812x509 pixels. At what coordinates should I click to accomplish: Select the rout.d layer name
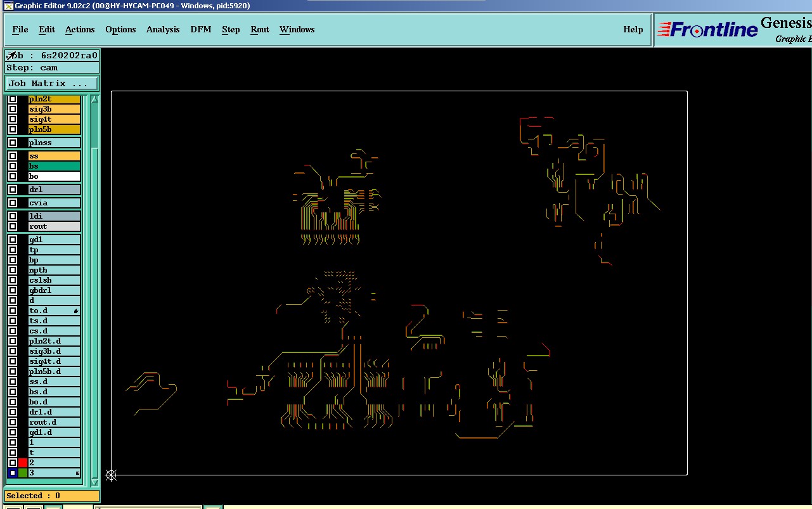pos(55,422)
